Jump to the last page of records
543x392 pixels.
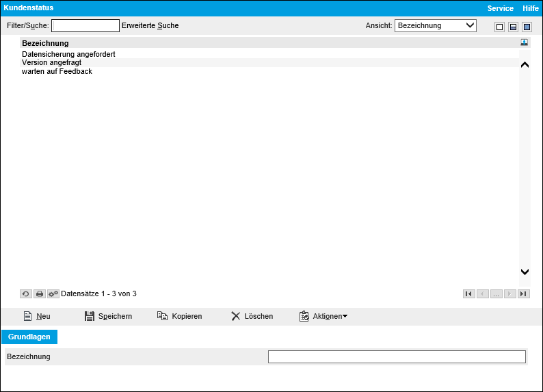pyautogui.click(x=524, y=294)
